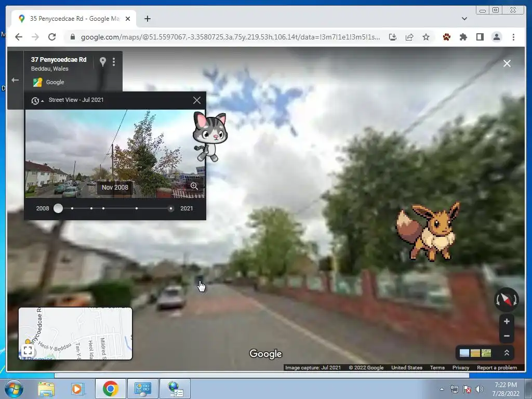The height and width of the screenshot is (399, 532).
Task: Open File Explorer from the taskbar
Action: point(46,389)
